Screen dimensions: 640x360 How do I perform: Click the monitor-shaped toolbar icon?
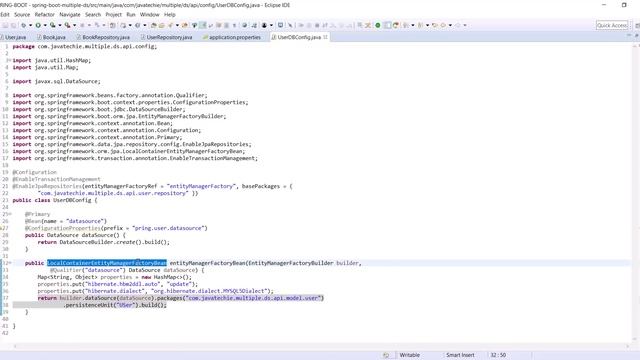pos(280,25)
